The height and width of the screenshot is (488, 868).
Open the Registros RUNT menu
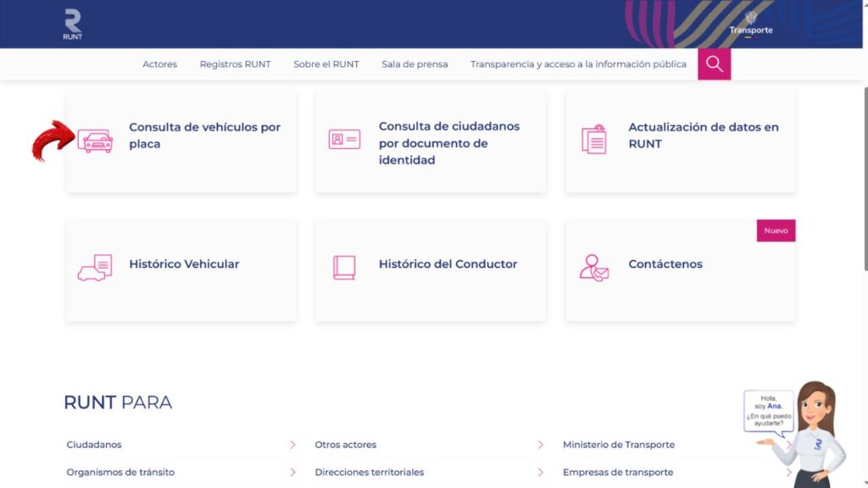235,64
